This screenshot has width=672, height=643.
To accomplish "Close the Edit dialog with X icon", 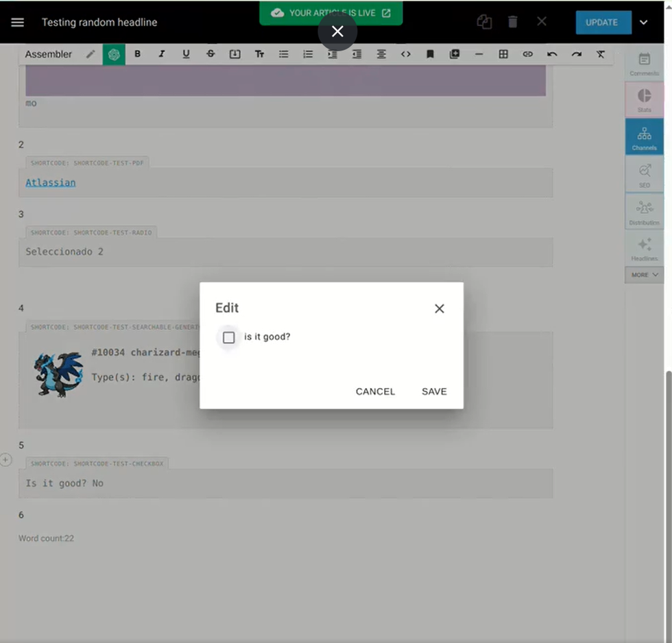I will pyautogui.click(x=440, y=308).
